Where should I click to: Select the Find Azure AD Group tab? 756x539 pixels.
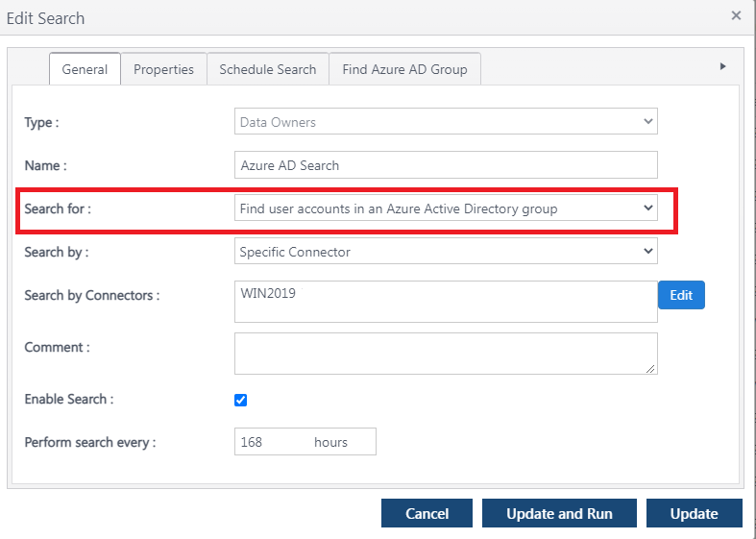pyautogui.click(x=404, y=69)
